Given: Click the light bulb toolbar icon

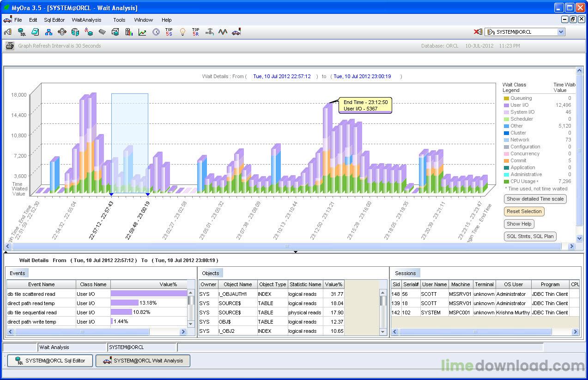Looking at the screenshot, I should click(x=182, y=32).
